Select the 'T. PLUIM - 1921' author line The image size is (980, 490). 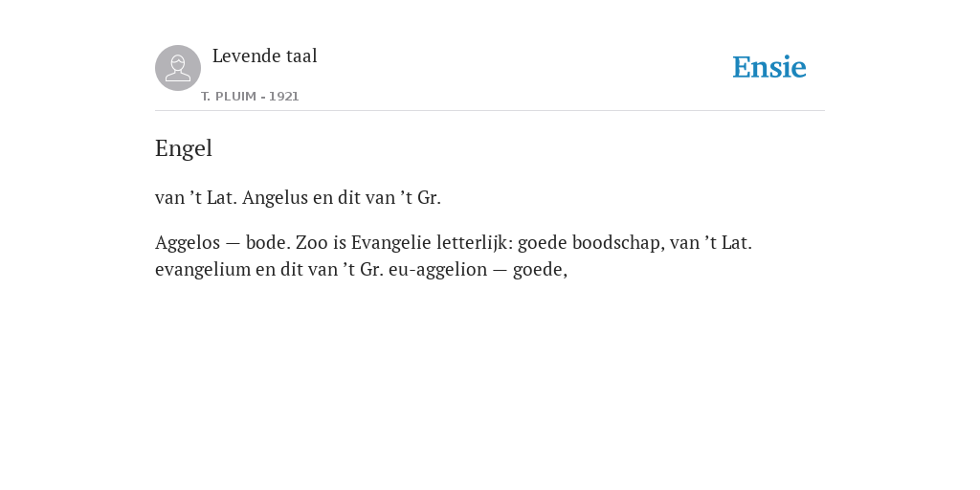[x=250, y=97]
